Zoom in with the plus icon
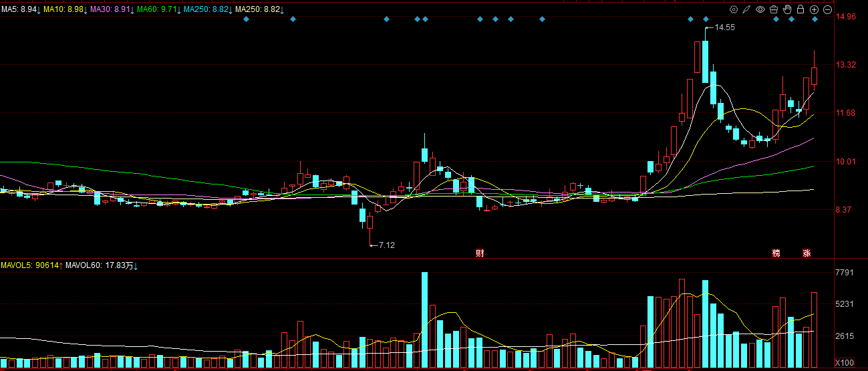 pos(814,9)
